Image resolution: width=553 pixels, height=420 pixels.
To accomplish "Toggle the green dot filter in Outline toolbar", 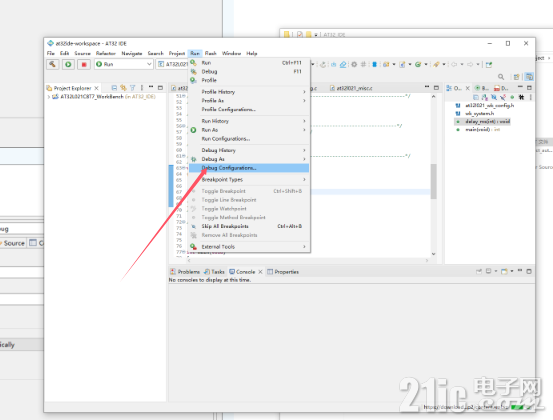I will [x=512, y=97].
